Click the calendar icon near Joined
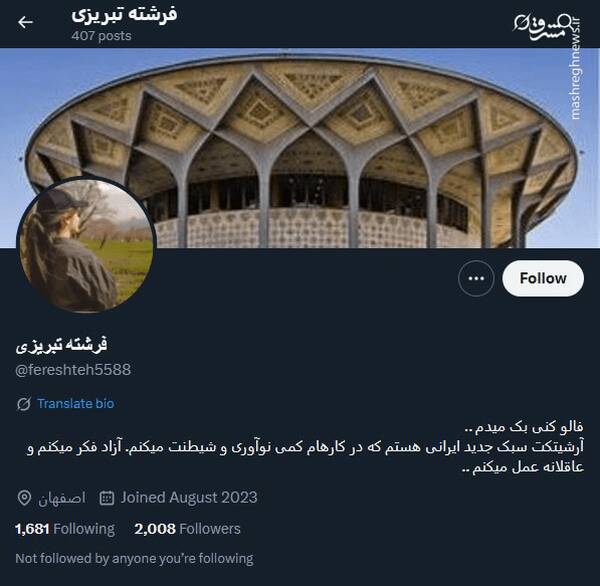 click(x=107, y=498)
